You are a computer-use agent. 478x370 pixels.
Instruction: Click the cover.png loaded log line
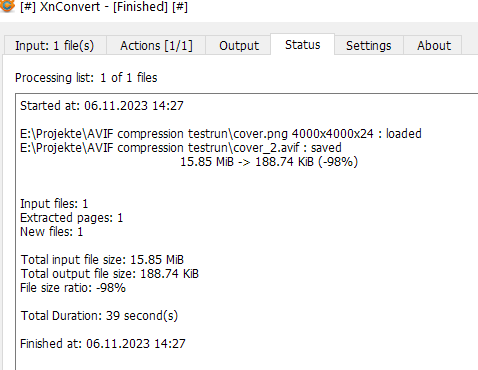tap(221, 134)
